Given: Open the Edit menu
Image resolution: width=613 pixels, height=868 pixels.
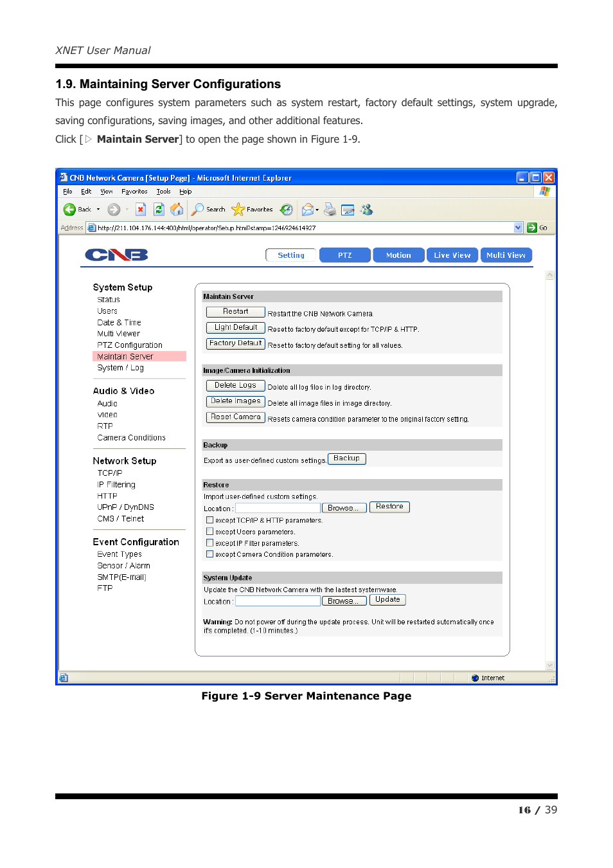Looking at the screenshot, I should (x=86, y=192).
